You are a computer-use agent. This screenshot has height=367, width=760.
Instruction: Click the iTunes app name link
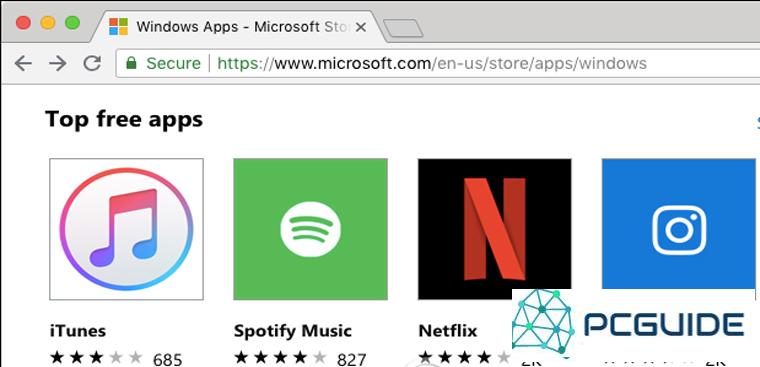[x=78, y=331]
